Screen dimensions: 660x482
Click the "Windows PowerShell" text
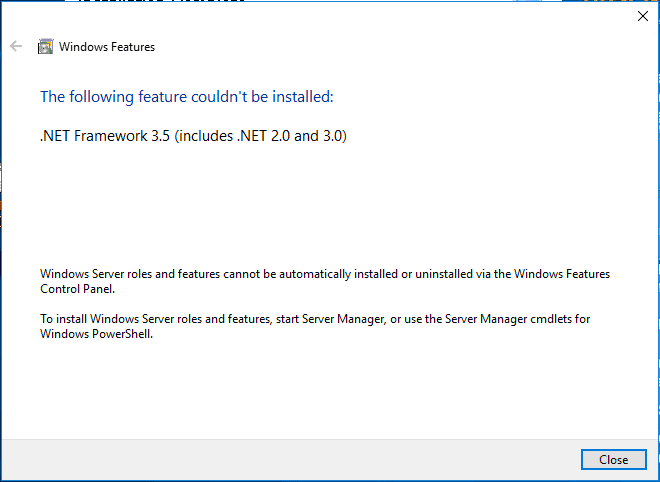pyautogui.click(x=96, y=334)
